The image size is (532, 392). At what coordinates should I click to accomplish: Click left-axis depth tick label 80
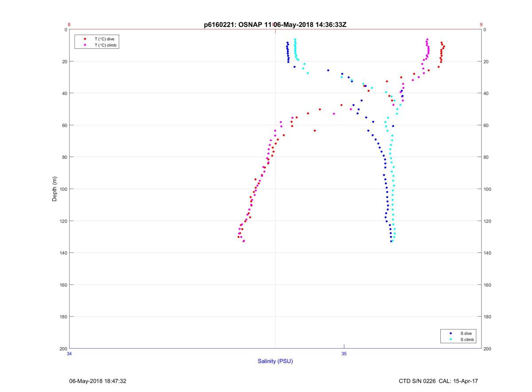tap(65, 157)
